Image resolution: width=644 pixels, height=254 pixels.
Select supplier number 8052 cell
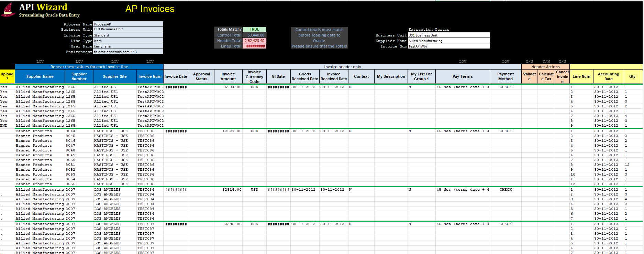pos(79,170)
